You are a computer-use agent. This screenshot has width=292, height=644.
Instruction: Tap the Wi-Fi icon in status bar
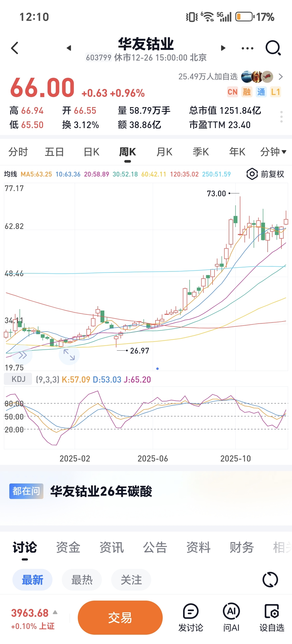coord(208,17)
